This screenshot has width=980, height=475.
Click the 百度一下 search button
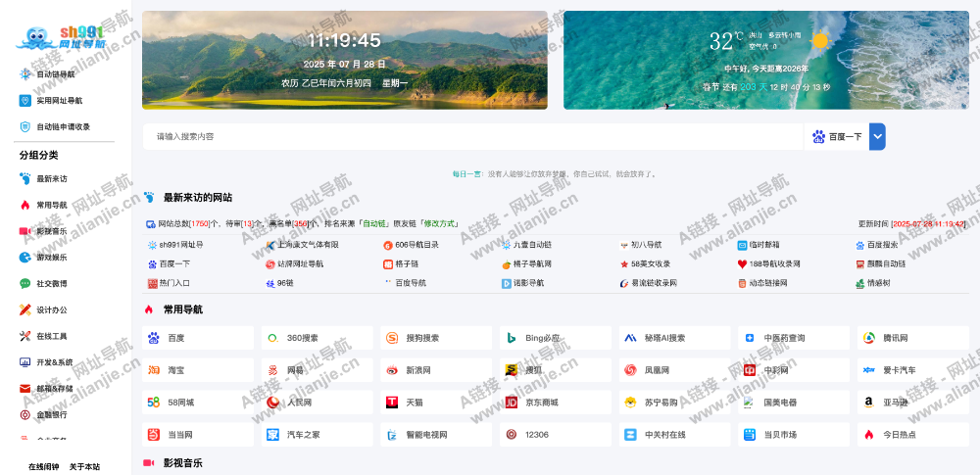tap(837, 137)
